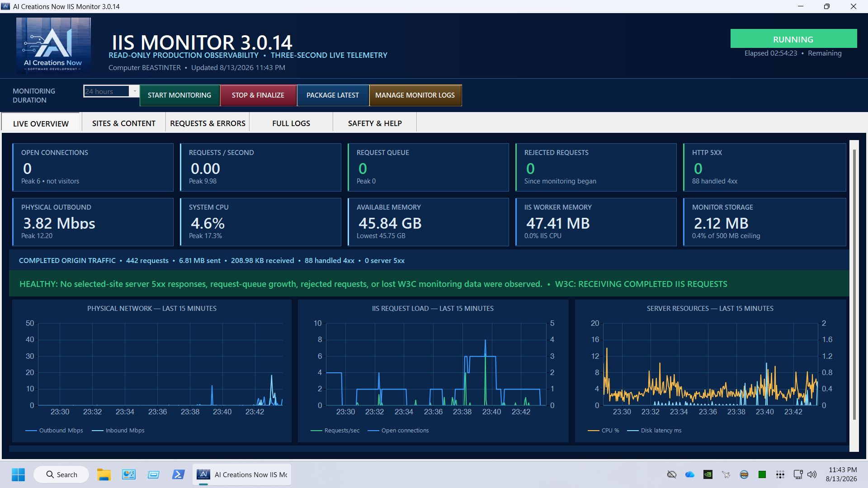The image size is (868, 488).
Task: Open the NVIDIA tray icon
Action: coord(708,474)
